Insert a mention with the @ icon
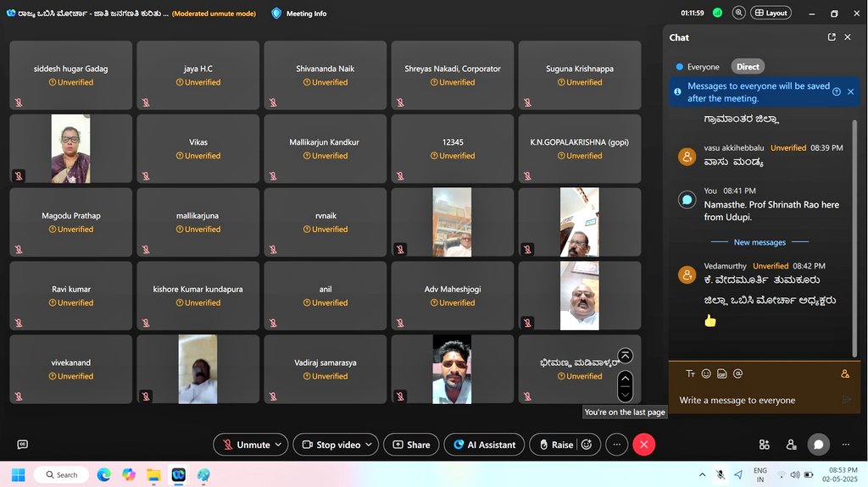 point(738,374)
